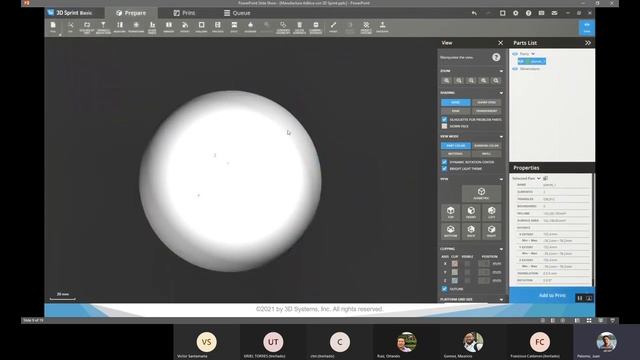Viewport: 640px width, 360px height.
Task: Switch to Front view cube
Action: point(471,212)
